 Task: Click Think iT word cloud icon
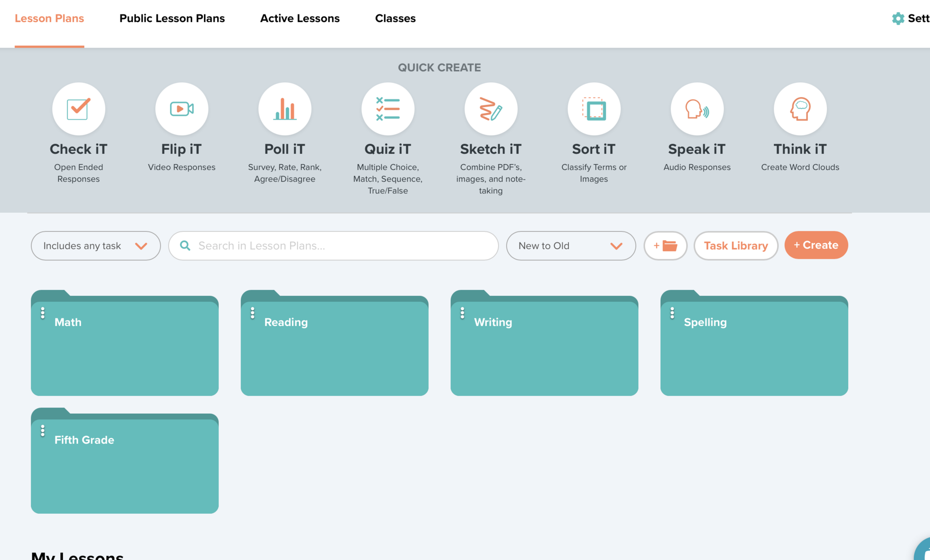(x=800, y=109)
